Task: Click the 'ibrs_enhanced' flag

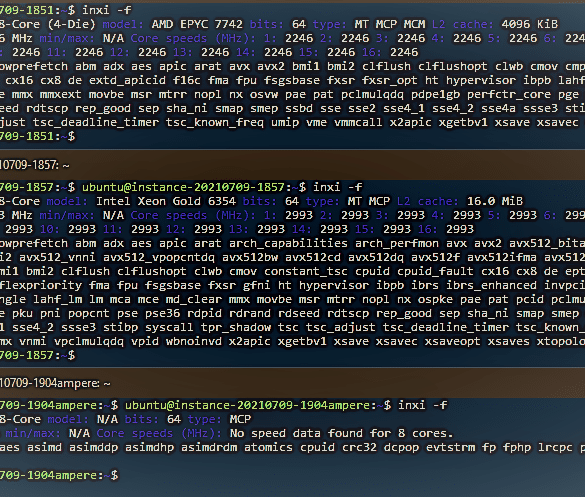Action: pos(491,285)
